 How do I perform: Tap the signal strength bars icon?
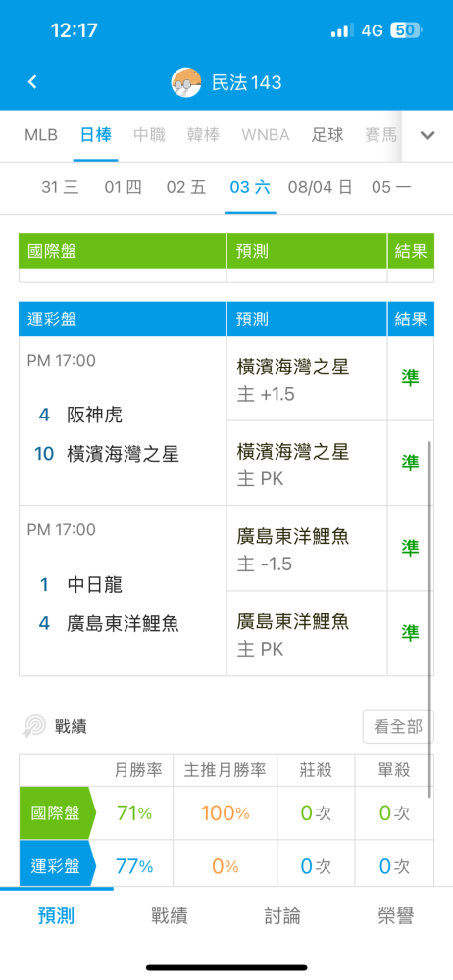pyautogui.click(x=343, y=30)
